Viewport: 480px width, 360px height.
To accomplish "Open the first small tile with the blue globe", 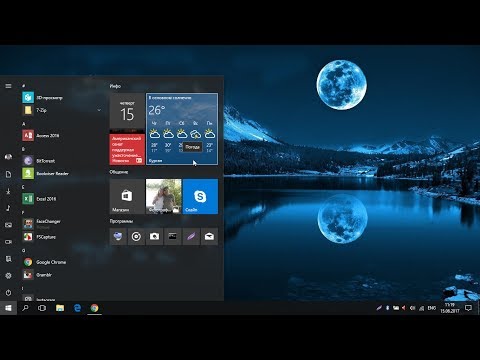I will pyautogui.click(x=118, y=237).
